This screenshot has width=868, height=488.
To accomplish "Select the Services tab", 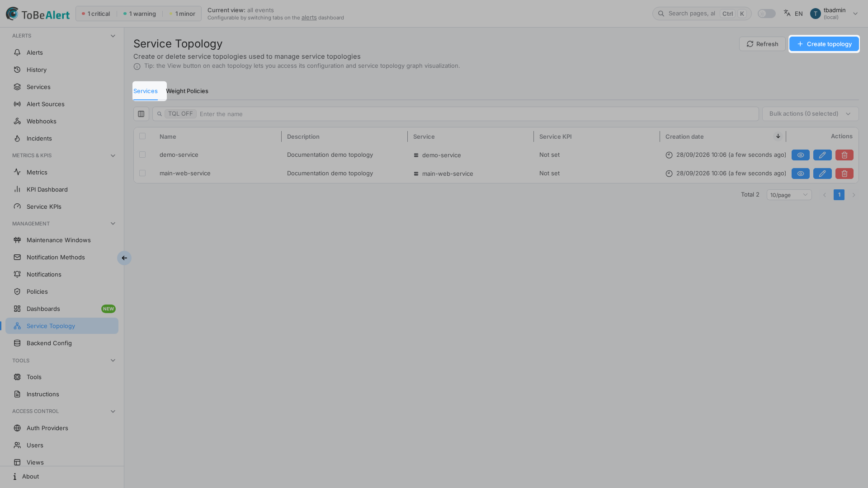I will coord(146,91).
